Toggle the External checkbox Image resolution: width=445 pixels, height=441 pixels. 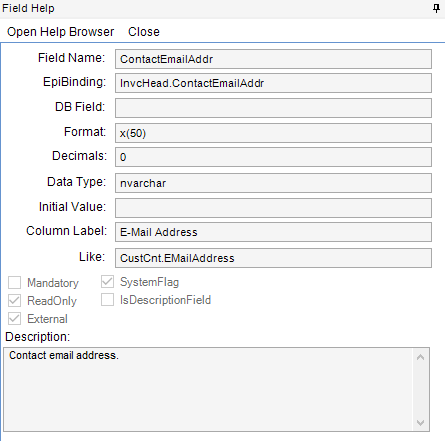pos(15,319)
